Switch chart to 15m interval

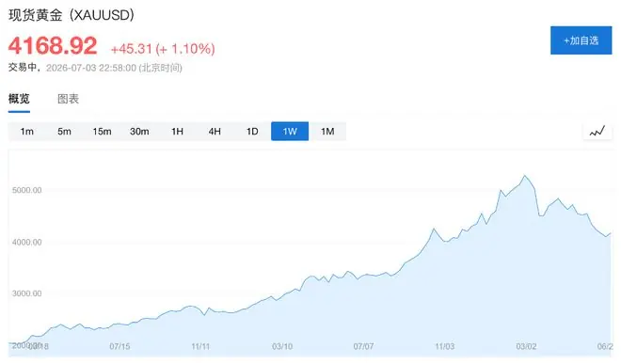tap(102, 131)
